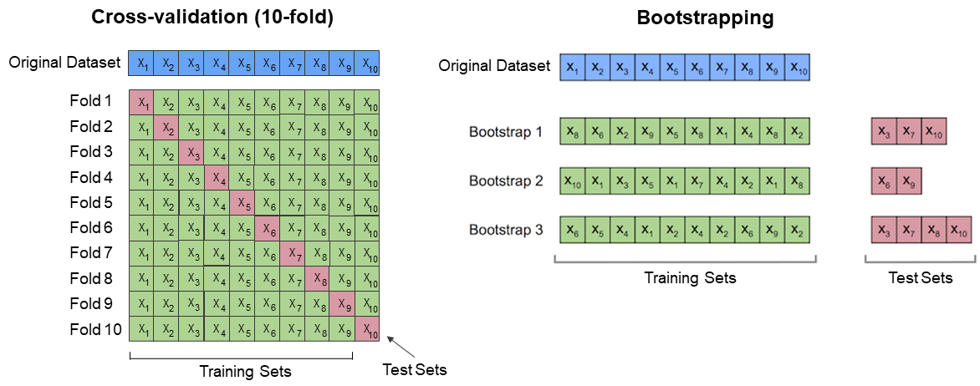This screenshot has height=386, width=980.
Task: Click X9 in Bootstrap 2 test set
Action: [x=909, y=180]
